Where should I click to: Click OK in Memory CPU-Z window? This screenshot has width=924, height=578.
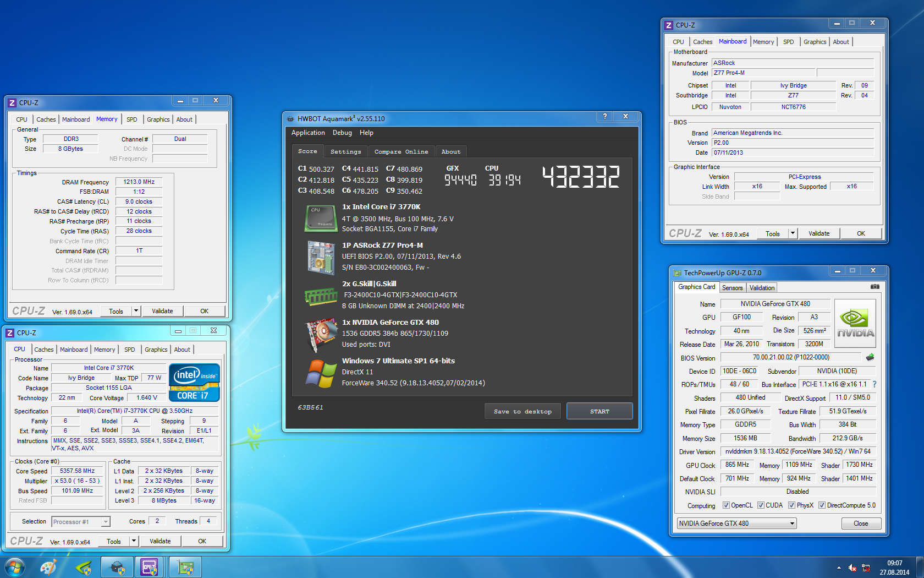pyautogui.click(x=204, y=311)
